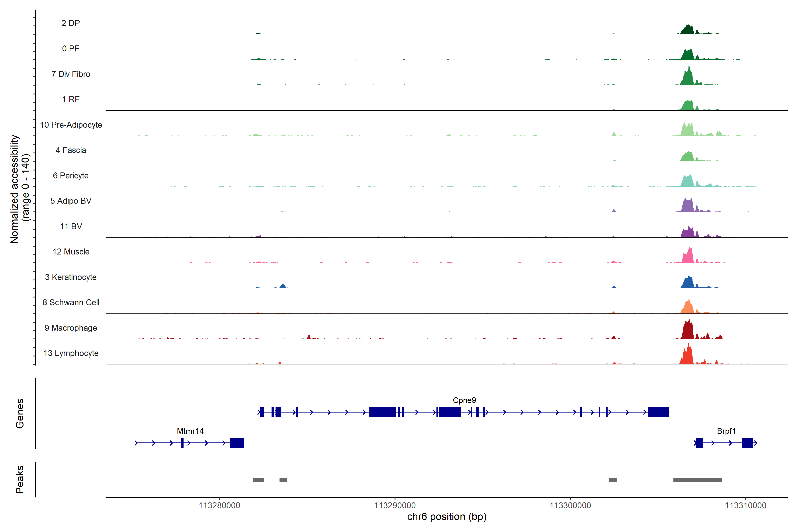Click the chr6 position (bp) axis title
This screenshot has width=798, height=532.
(x=446, y=517)
